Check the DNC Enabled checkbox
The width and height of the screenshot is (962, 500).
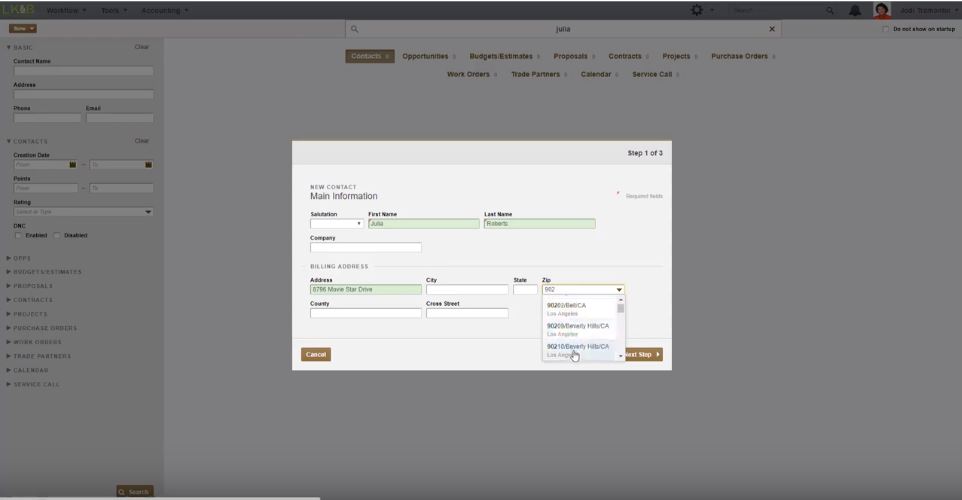[x=18, y=235]
